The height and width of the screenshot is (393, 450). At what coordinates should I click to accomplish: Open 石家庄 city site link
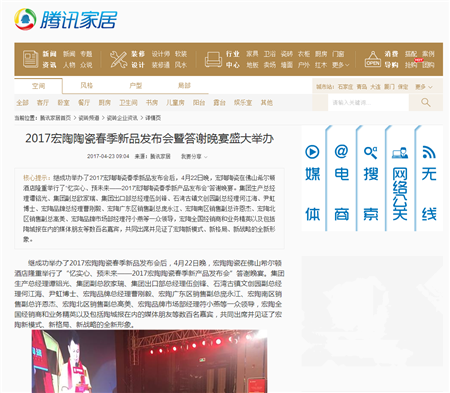click(x=345, y=87)
